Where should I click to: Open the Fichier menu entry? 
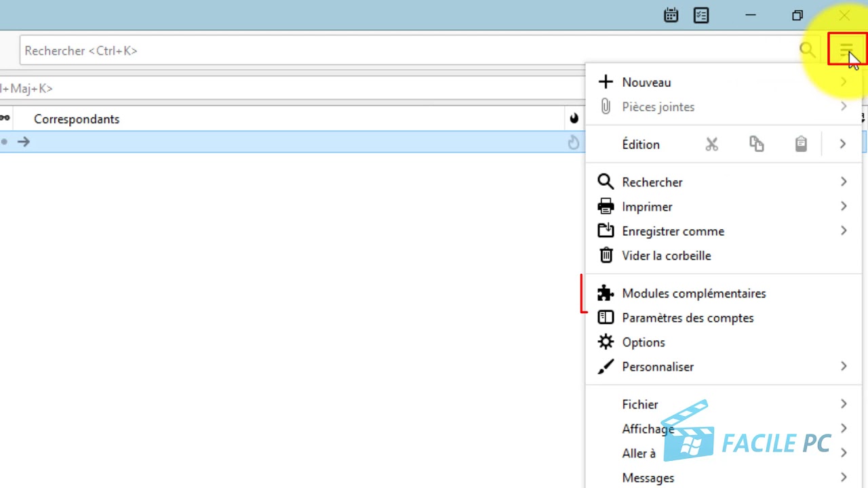(724, 405)
